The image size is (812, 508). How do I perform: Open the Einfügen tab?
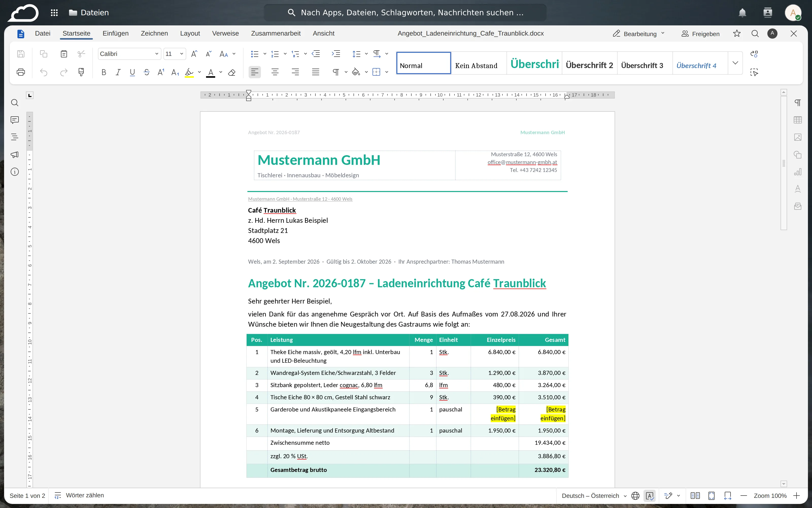coord(115,33)
